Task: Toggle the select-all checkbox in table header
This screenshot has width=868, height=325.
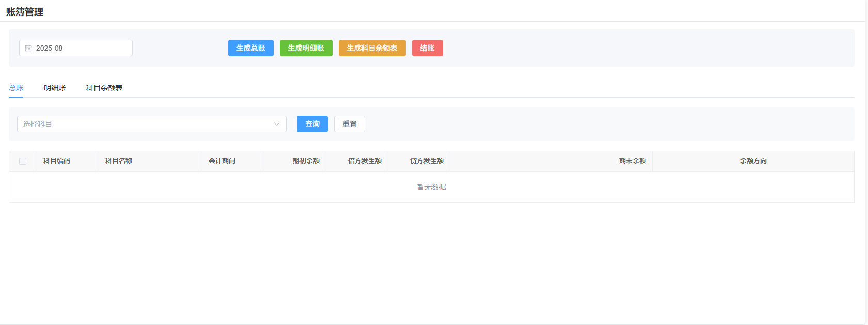Action: click(23, 161)
